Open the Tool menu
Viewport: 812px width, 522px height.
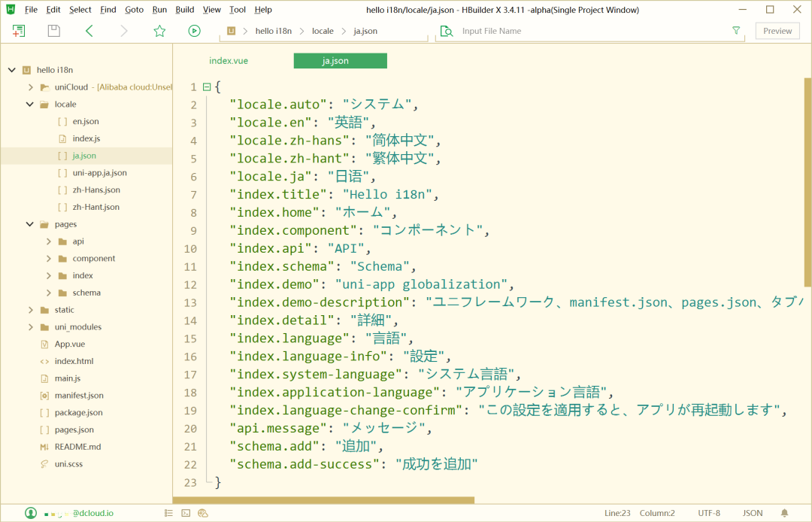[238, 9]
